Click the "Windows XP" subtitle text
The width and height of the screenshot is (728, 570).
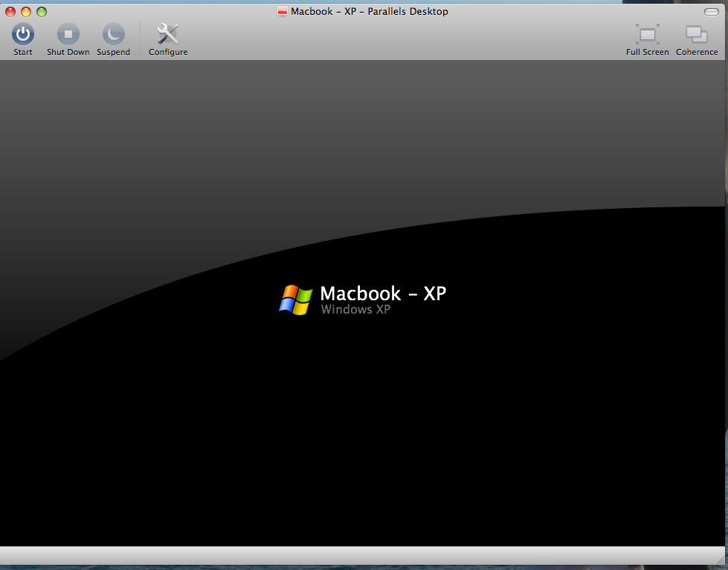[x=355, y=309]
